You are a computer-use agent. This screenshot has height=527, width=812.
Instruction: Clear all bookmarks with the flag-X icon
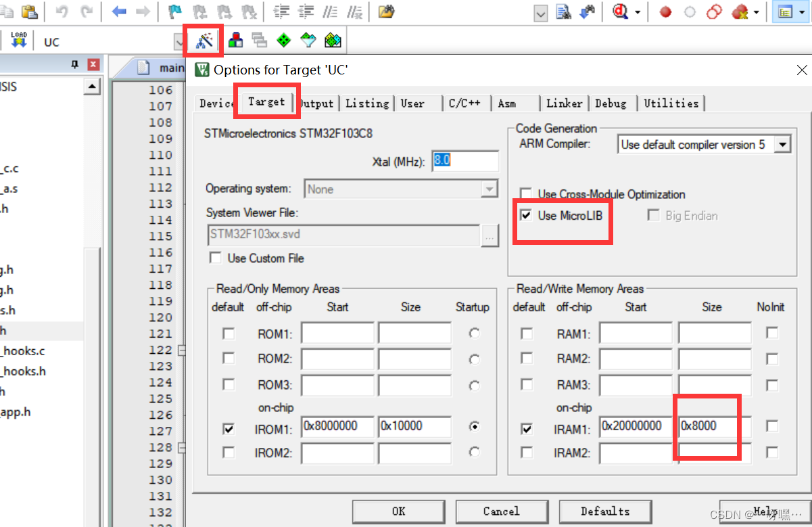[x=249, y=12]
